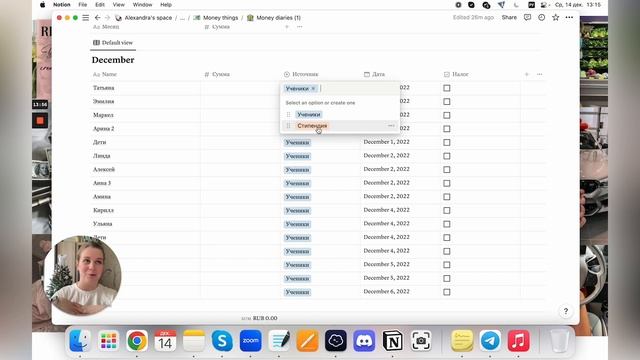This screenshot has height=360, width=640.
Task: Click the Share button
Action: coord(509,18)
